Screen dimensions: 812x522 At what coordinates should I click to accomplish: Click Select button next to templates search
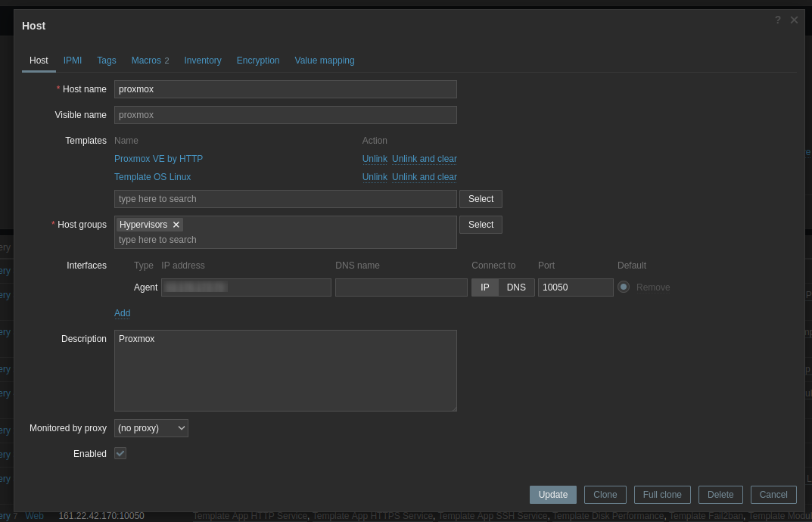pyautogui.click(x=481, y=199)
